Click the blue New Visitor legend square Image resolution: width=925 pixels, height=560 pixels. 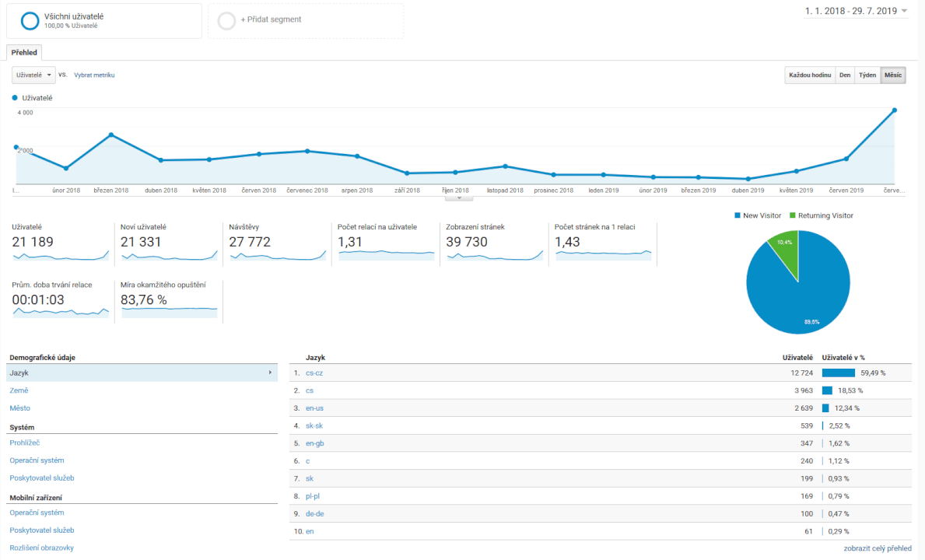pyautogui.click(x=736, y=215)
